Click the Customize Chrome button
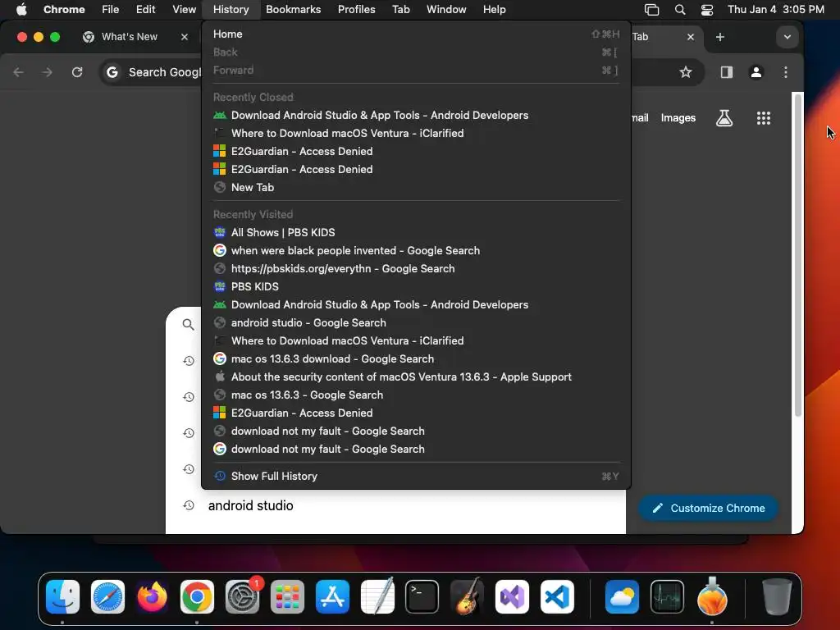Screen dimensions: 840x630 coord(708,509)
